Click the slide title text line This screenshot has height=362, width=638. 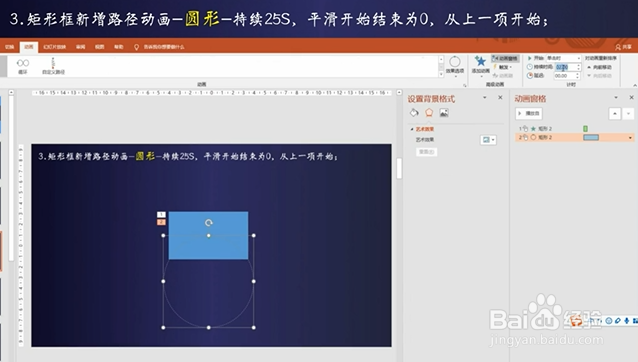(188, 156)
